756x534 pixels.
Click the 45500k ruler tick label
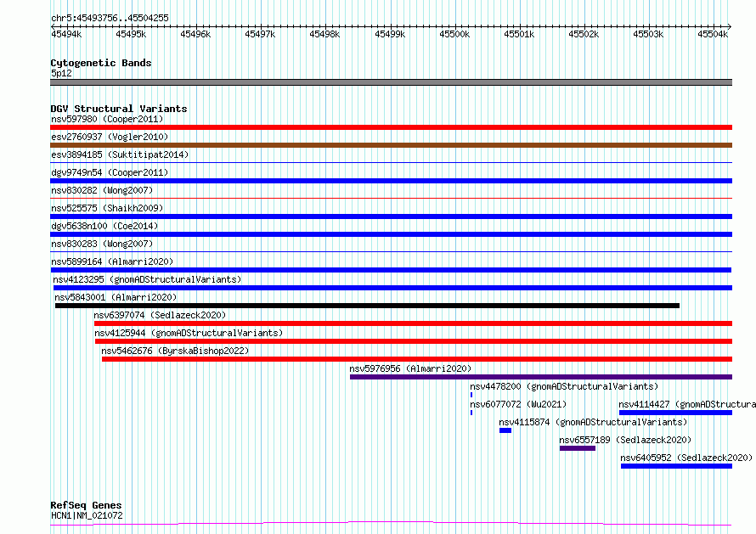454,34
